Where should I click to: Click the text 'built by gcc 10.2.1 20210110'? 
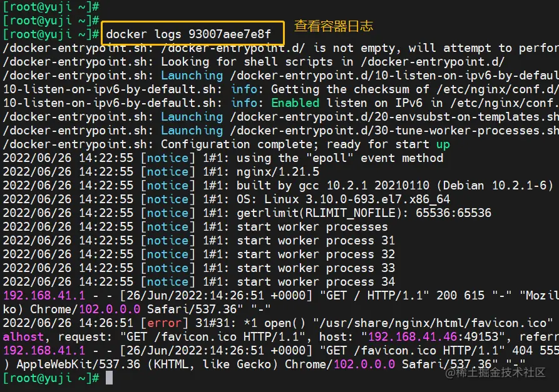333,186
